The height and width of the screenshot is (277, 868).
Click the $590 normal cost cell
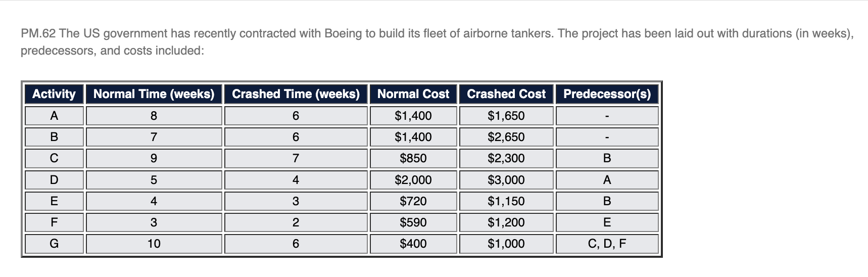pyautogui.click(x=413, y=222)
